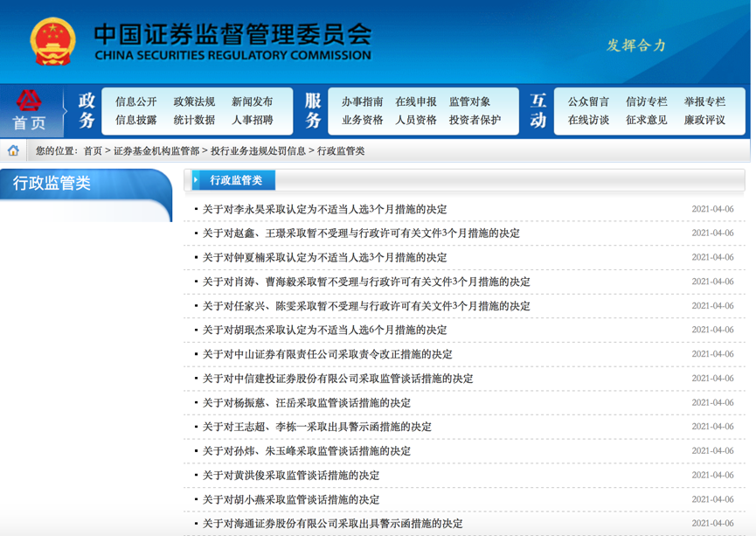Screen dimensions: 756x536
Task: Click 在线申报 navigation link
Action: 416,101
